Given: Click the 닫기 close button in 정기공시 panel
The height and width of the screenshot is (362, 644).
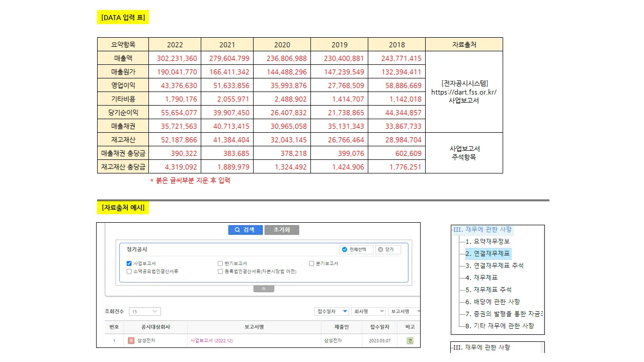Looking at the screenshot, I should pos(388,249).
